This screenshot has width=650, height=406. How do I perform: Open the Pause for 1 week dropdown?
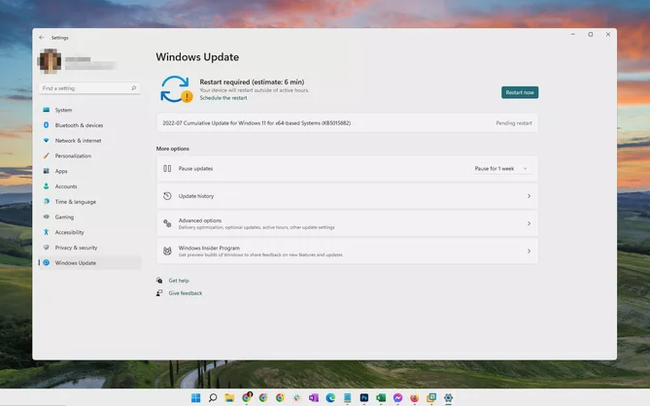500,169
